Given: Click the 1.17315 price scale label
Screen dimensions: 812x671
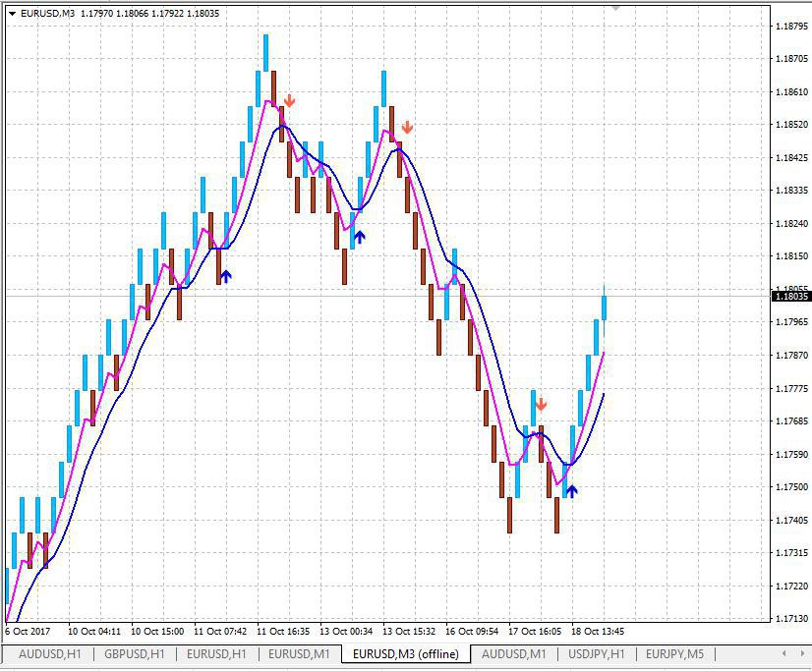Looking at the screenshot, I should (791, 553).
